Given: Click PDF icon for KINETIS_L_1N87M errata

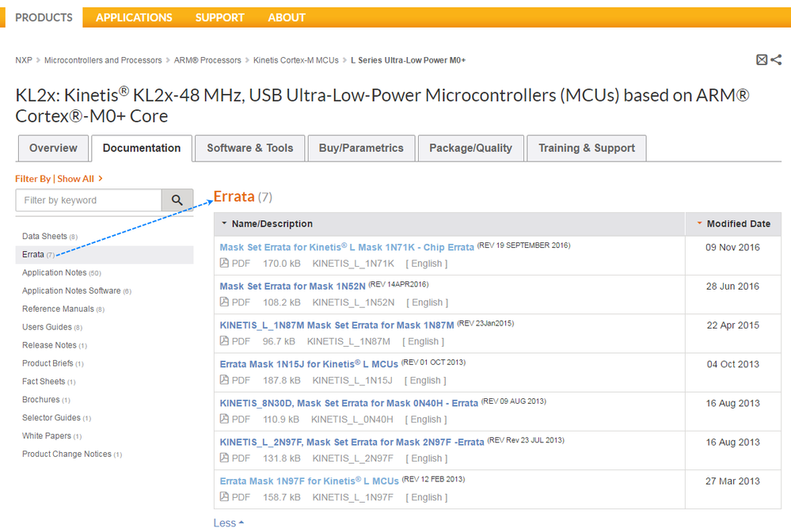Looking at the screenshot, I should (225, 341).
